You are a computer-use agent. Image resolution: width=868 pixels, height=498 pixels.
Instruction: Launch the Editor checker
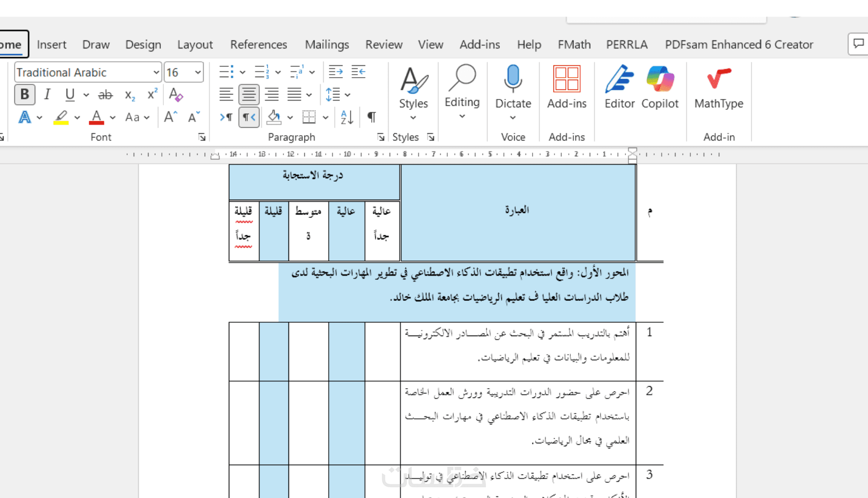tap(620, 87)
